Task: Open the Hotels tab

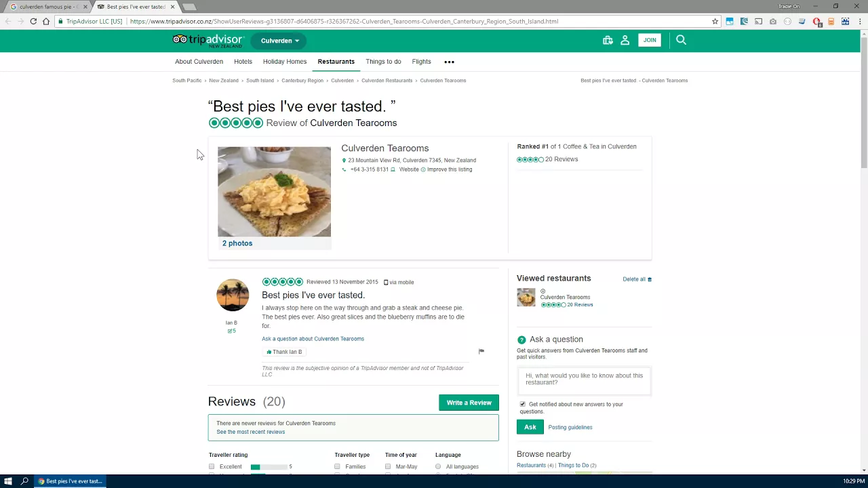Action: 243,62
